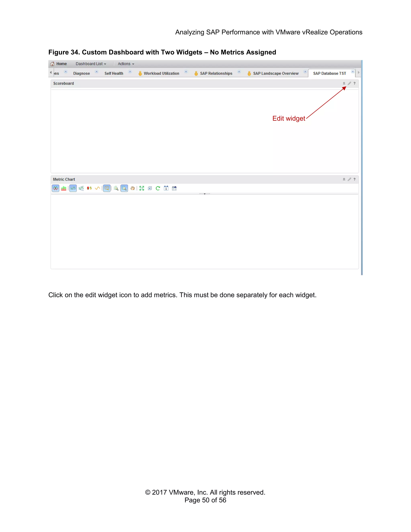Switch to the SAP Landscape Overview tab
411x532 pixels.
(276, 73)
